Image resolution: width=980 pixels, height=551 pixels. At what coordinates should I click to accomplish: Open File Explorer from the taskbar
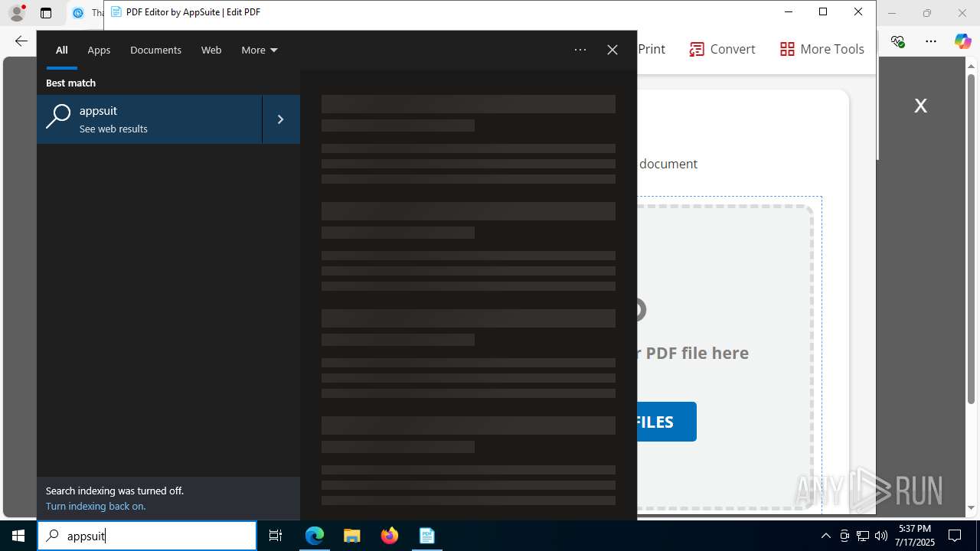coord(351,536)
